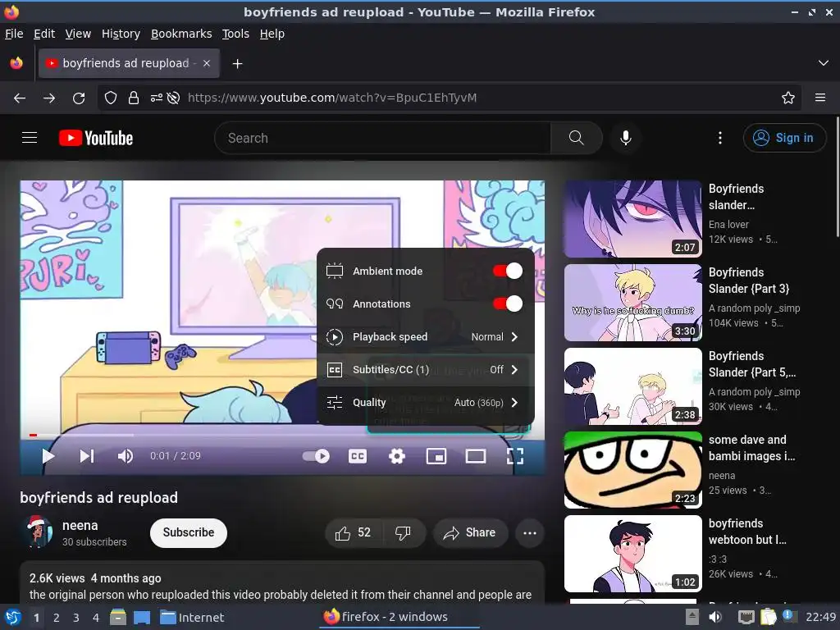Screen dimensions: 840x630
Task: Open Boyfriends slander 2:07 video thumbnail
Action: 632,219
